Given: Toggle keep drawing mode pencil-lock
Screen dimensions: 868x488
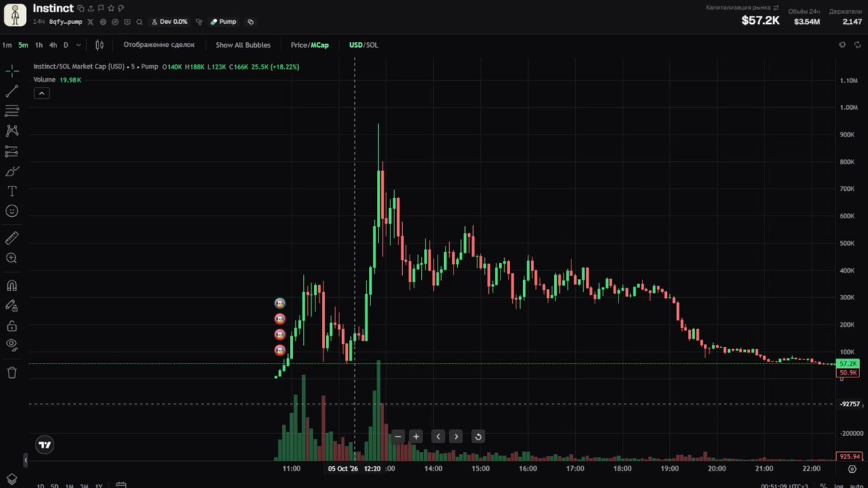Looking at the screenshot, I should click(12, 305).
